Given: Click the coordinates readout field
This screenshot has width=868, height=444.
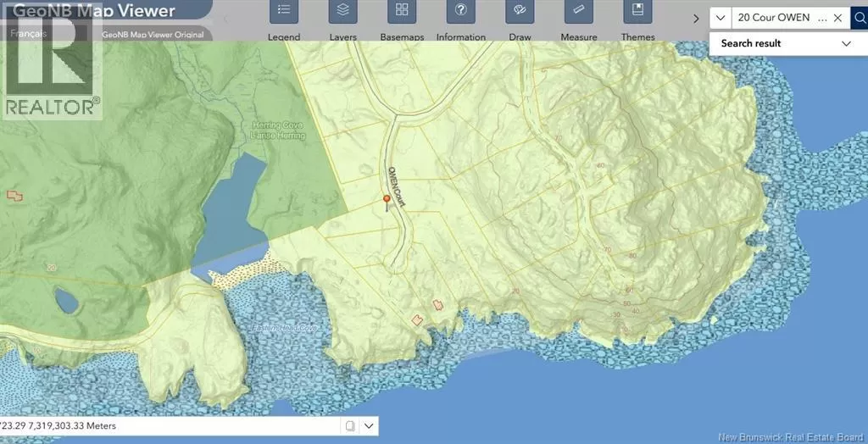Looking at the screenshot, I should coord(170,425).
